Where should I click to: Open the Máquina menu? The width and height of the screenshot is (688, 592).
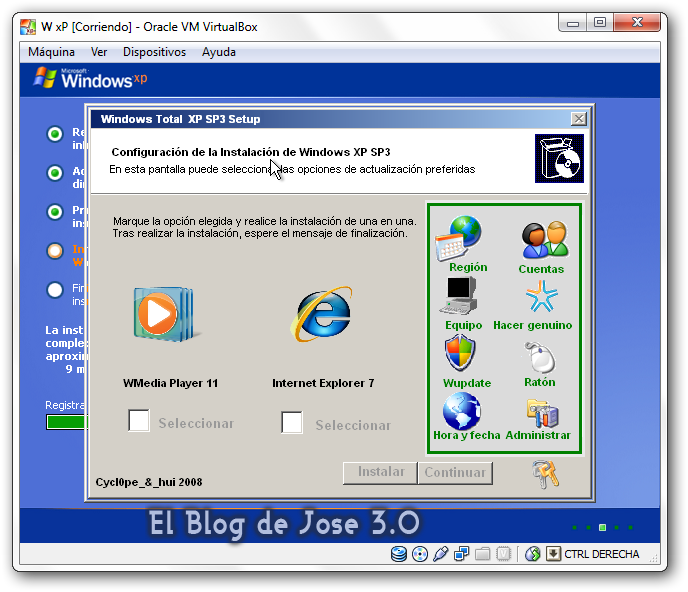pyautogui.click(x=51, y=52)
